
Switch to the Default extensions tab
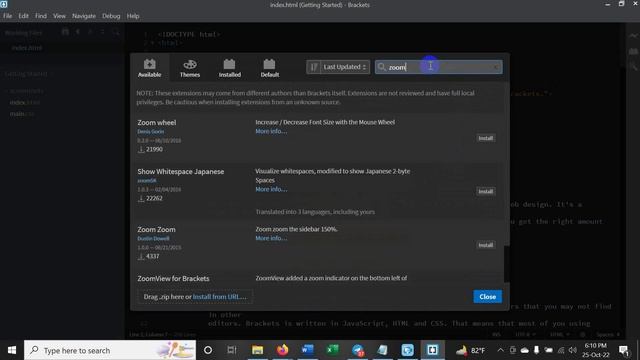pyautogui.click(x=269, y=68)
